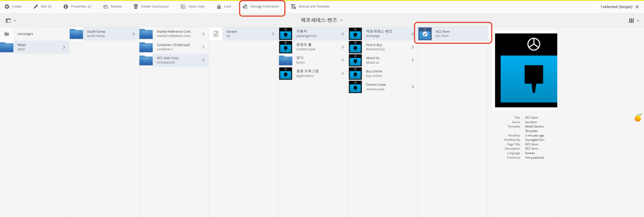Expand Find & Buy chevron
Image resolution: width=644 pixels, height=217 pixels.
(413, 47)
